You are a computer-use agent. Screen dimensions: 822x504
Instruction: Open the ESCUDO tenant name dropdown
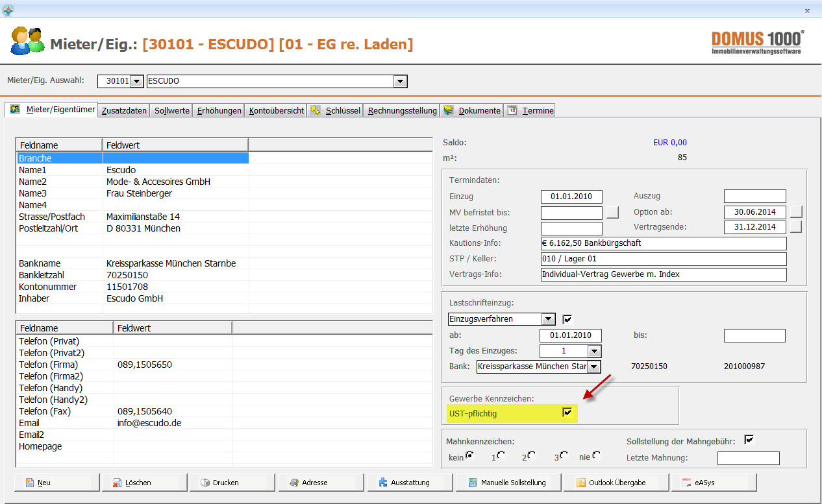click(x=401, y=81)
